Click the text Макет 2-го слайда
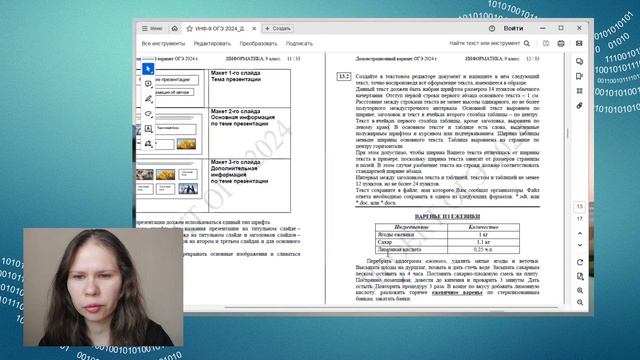This screenshot has height=360, width=640. (236, 111)
